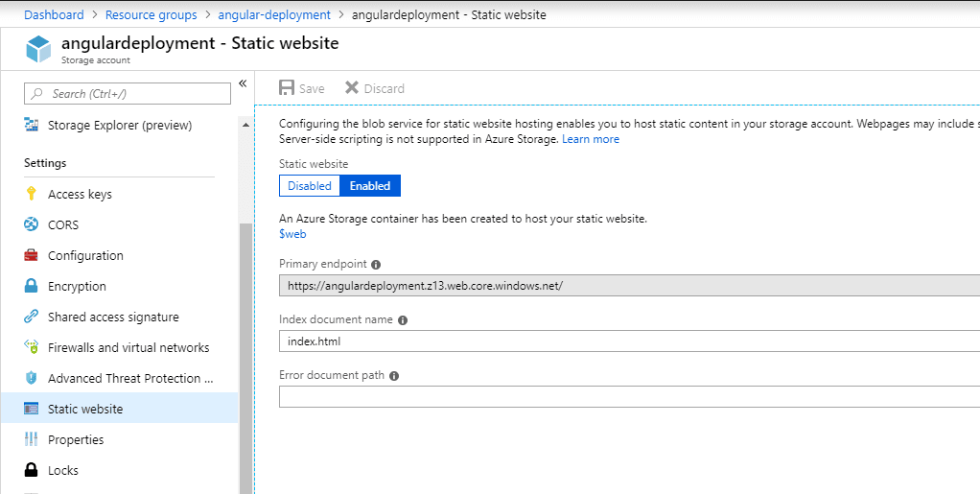Click the Storage Explorer (preview) icon
Image resolution: width=980 pixels, height=494 pixels.
(x=32, y=125)
